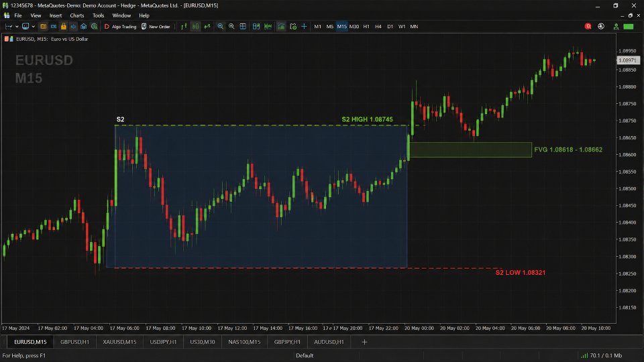
Task: Add a new chart tab with plus
Action: click(x=364, y=342)
